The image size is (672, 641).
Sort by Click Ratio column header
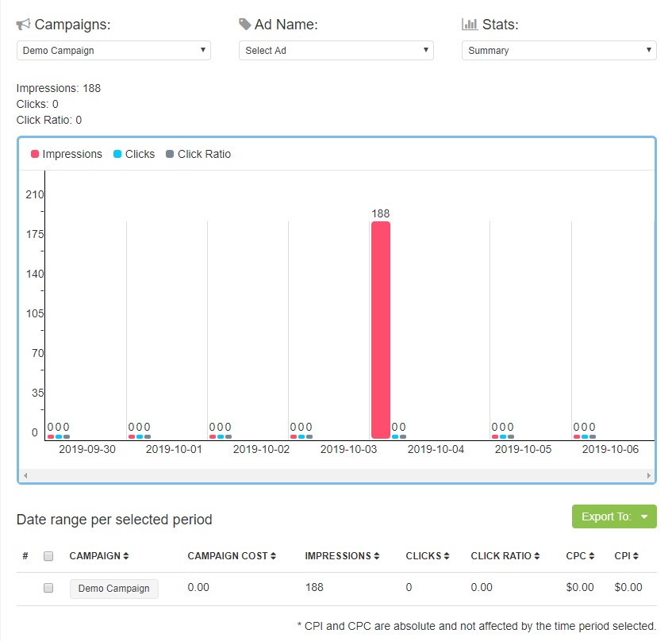pyautogui.click(x=505, y=556)
